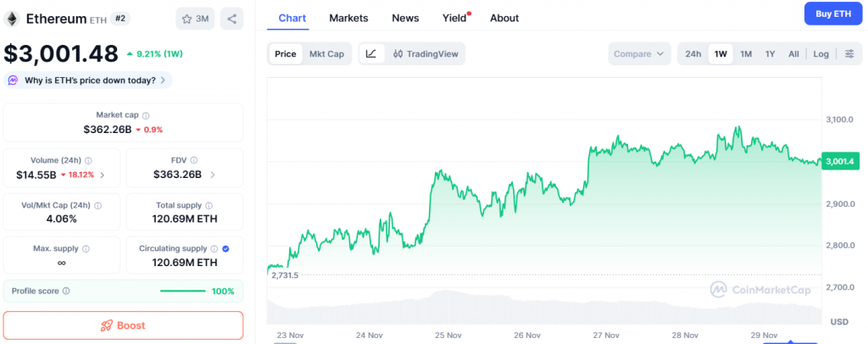Show Total supply info icon
Image resolution: width=868 pixels, height=344 pixels.
click(x=209, y=205)
